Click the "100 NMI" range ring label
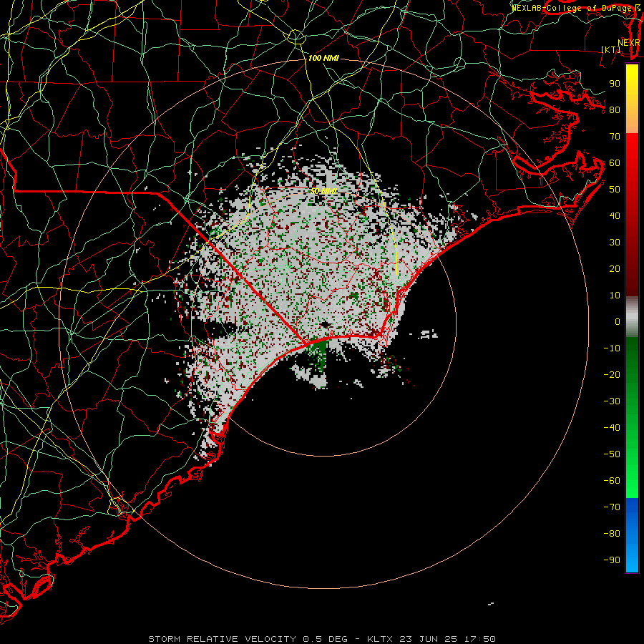Viewport: 644px width, 644px height. pyautogui.click(x=323, y=59)
